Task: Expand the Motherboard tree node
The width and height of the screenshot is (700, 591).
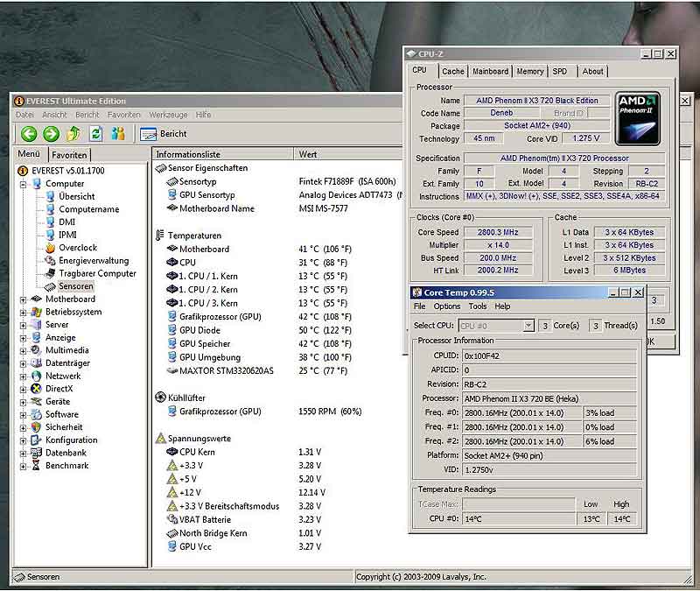Action: pyautogui.click(x=23, y=299)
